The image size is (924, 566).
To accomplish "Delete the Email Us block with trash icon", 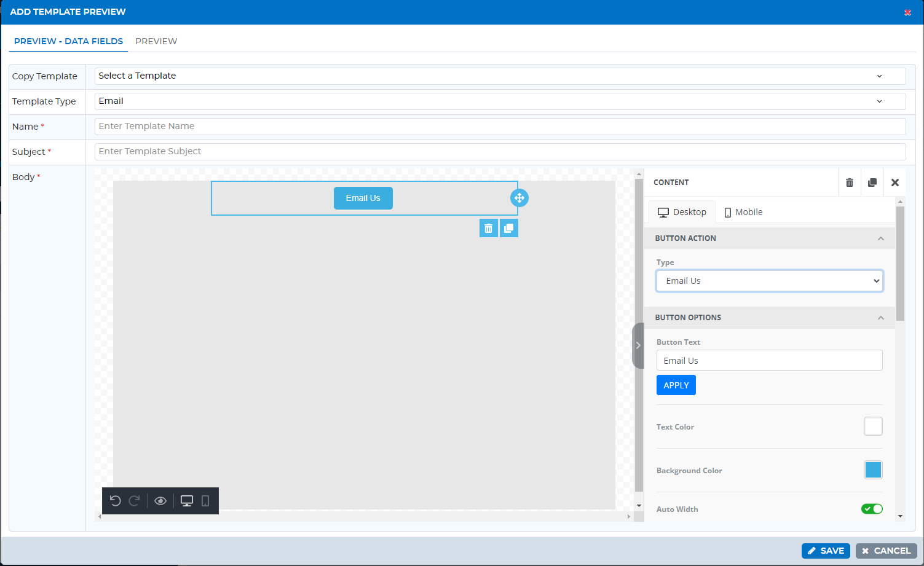I will point(489,228).
